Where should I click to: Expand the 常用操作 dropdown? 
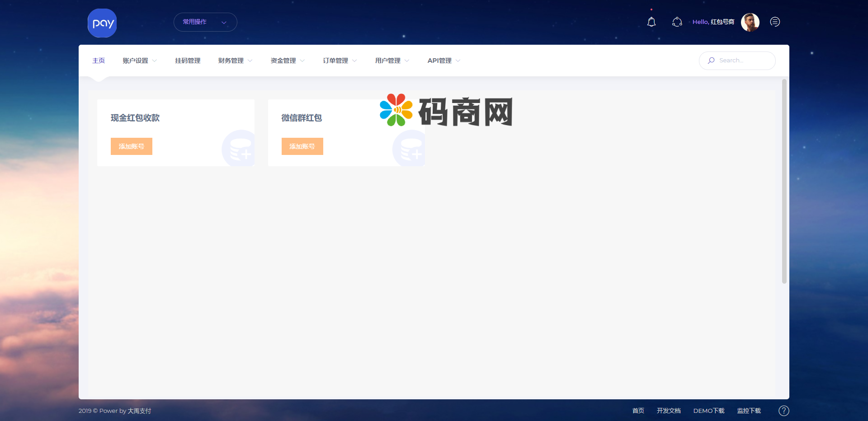pyautogui.click(x=205, y=22)
